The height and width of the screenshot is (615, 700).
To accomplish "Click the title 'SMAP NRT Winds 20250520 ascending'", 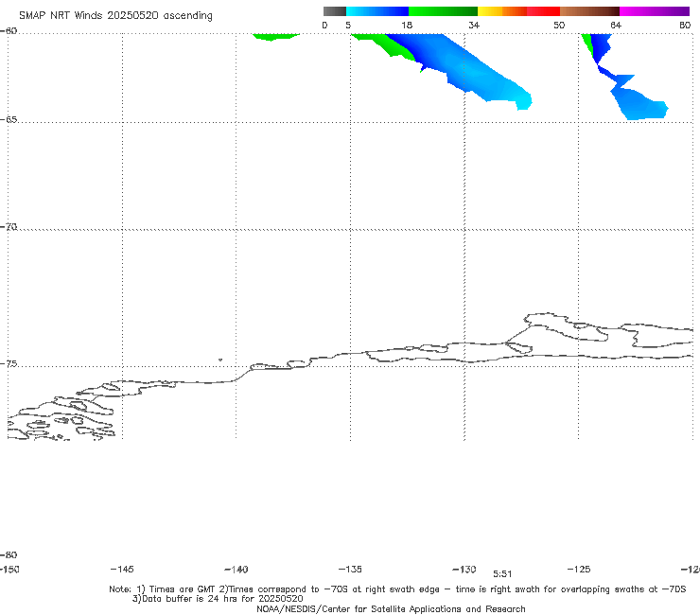I will point(115,16).
